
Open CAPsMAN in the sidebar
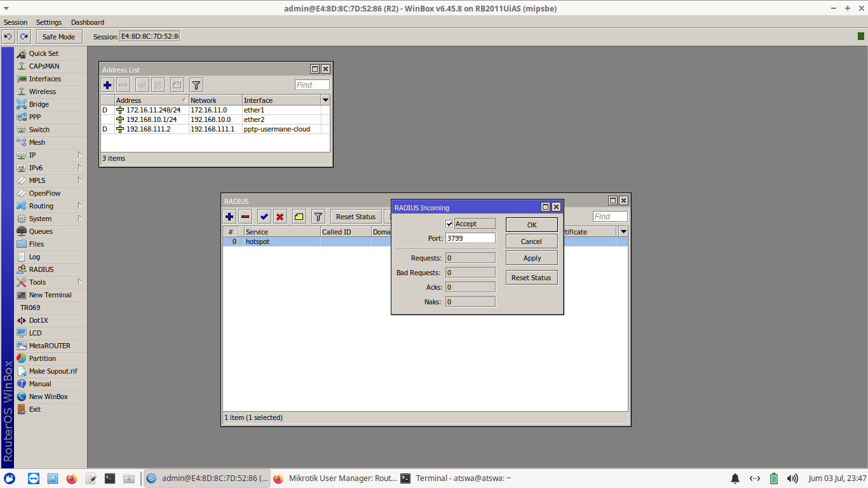pos(51,66)
